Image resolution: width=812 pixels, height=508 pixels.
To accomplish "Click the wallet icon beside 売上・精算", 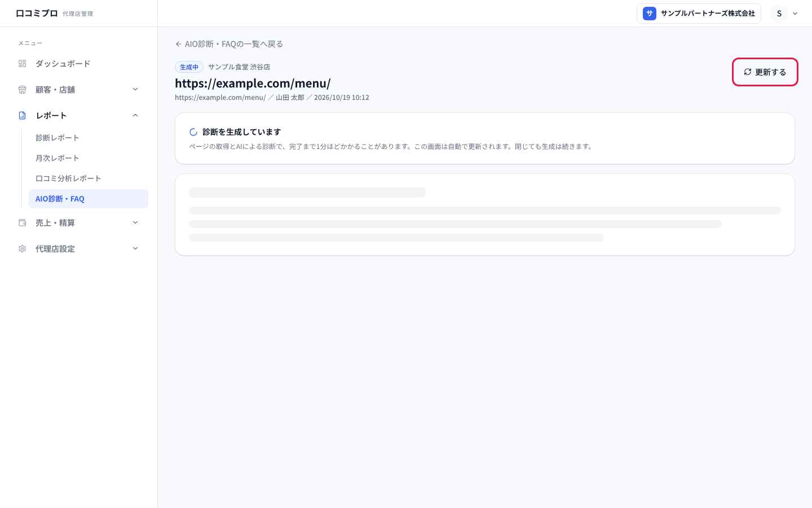I will pos(23,223).
